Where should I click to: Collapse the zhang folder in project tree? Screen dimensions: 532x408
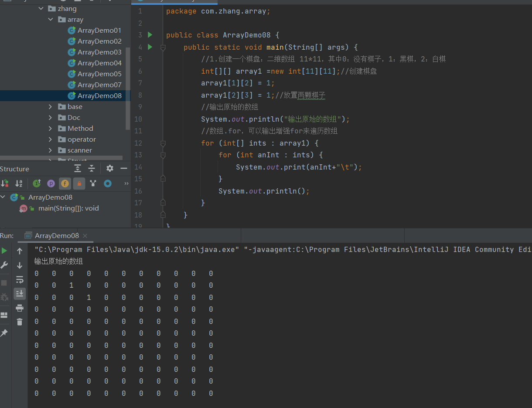tap(41, 9)
